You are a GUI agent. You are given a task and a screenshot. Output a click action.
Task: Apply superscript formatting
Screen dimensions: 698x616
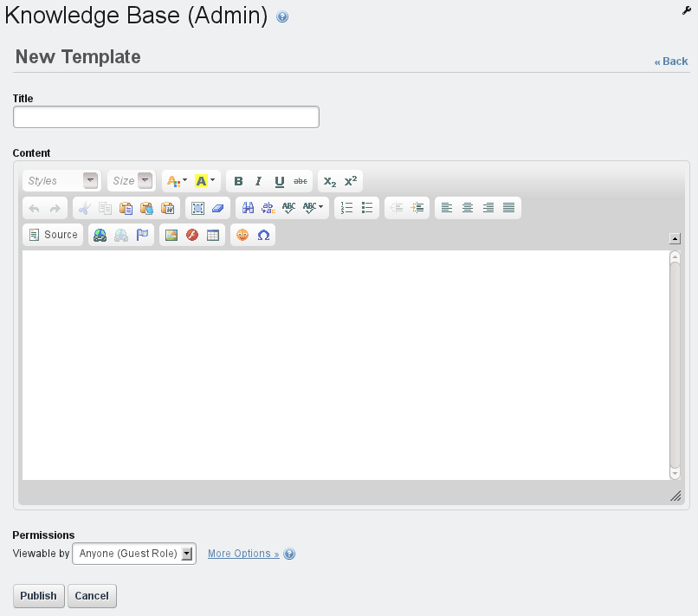351,181
